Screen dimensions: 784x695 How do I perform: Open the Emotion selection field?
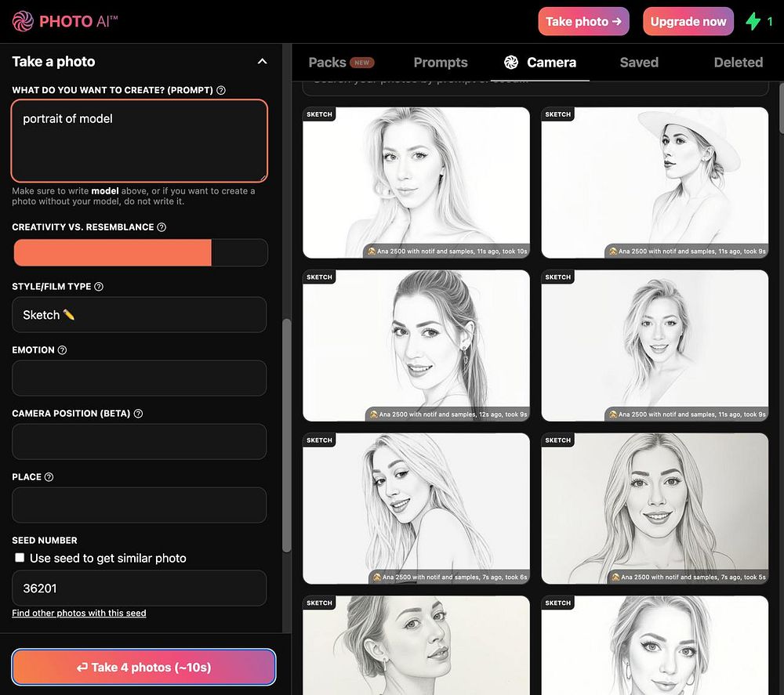[139, 378]
